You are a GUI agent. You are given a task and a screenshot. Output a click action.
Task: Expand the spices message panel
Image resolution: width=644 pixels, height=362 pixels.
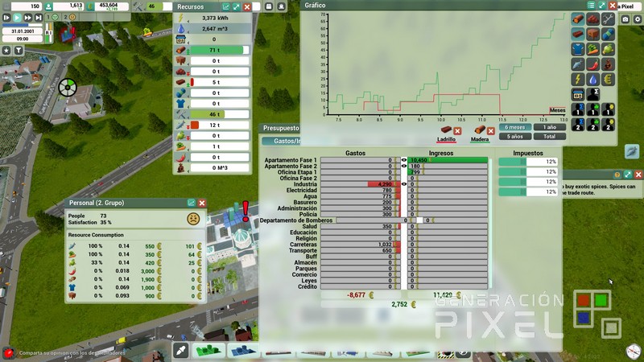pyautogui.click(x=628, y=175)
